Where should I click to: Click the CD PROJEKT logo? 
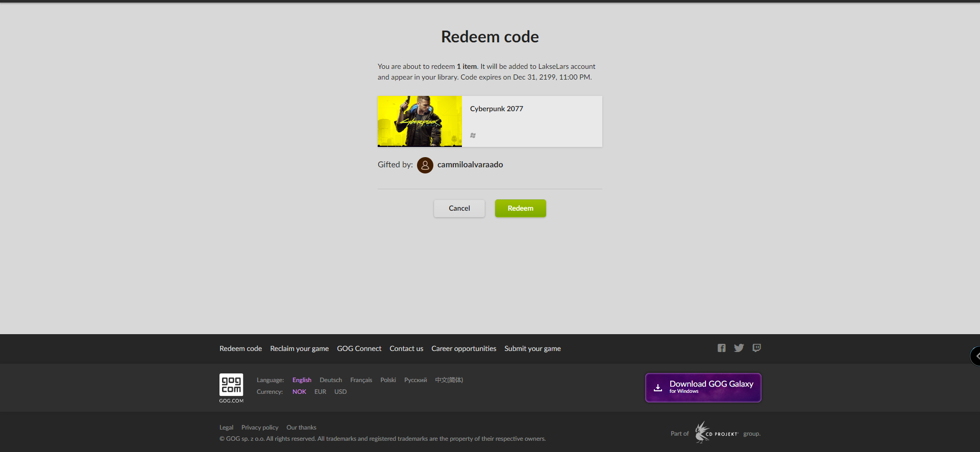tap(716, 433)
